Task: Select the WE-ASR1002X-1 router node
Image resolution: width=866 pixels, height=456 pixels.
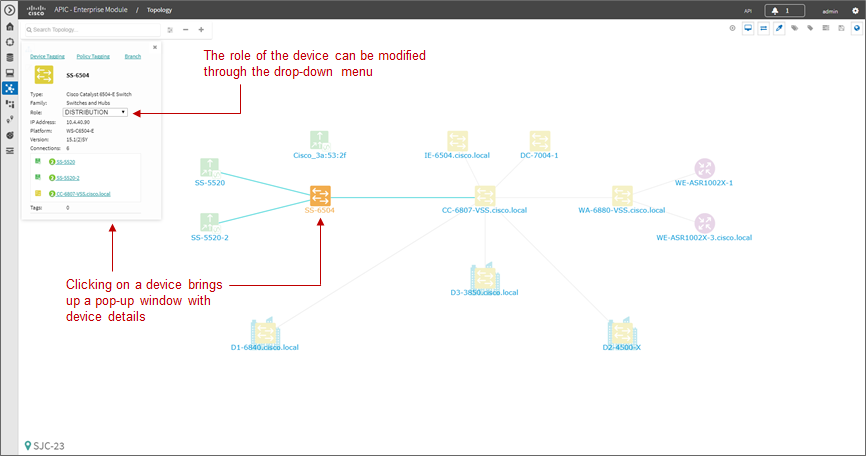Action: (x=704, y=168)
